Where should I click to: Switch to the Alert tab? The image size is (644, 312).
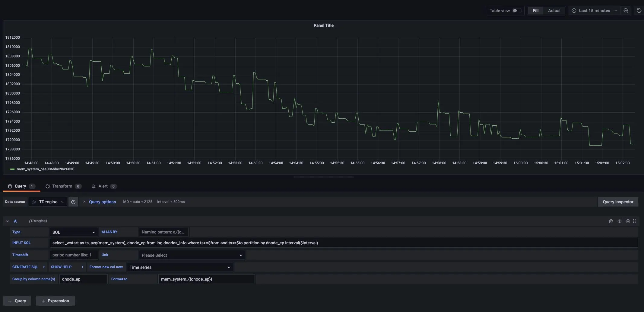[x=103, y=186]
